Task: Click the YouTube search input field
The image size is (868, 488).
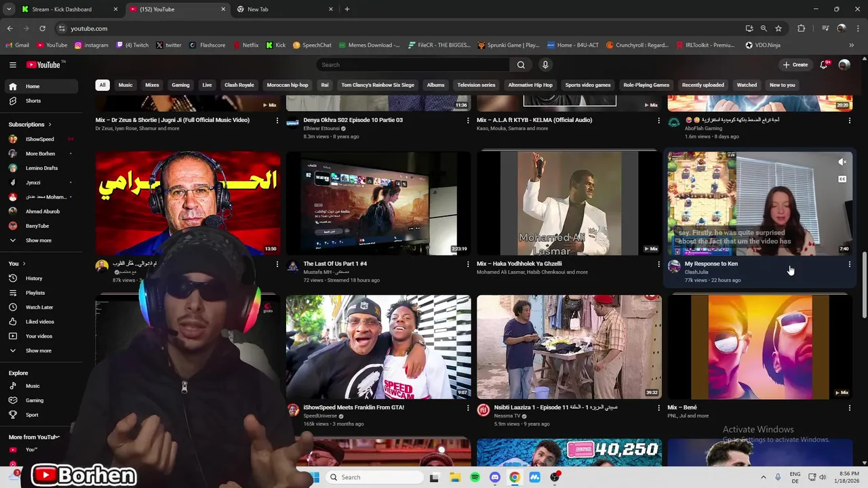Action: 413,64
